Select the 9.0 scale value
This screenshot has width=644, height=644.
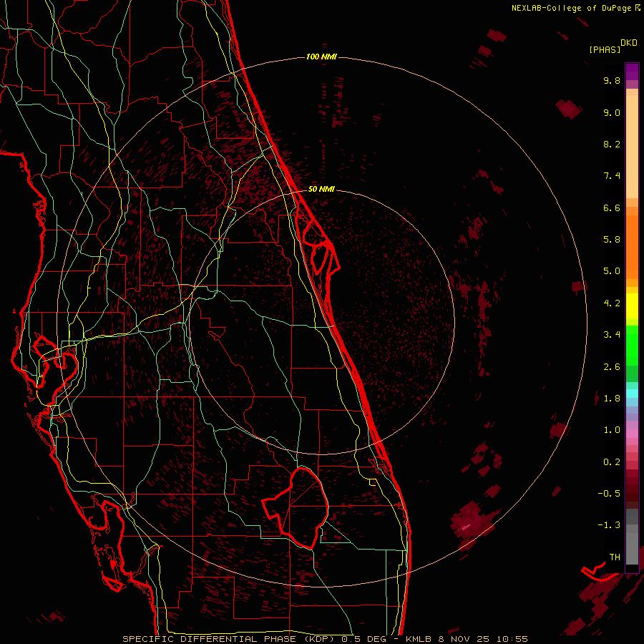click(x=612, y=112)
